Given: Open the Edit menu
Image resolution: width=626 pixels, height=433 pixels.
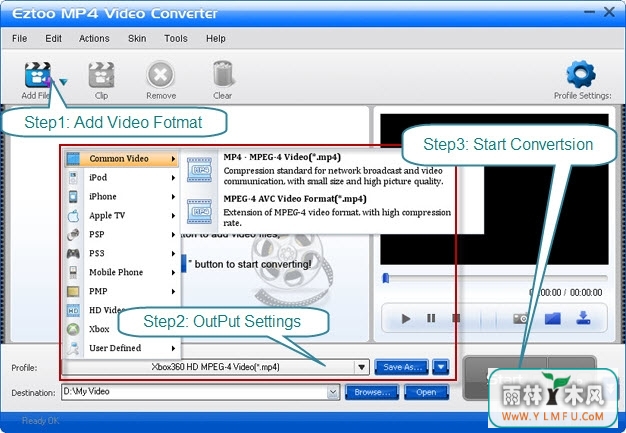Looking at the screenshot, I should pyautogui.click(x=53, y=39).
